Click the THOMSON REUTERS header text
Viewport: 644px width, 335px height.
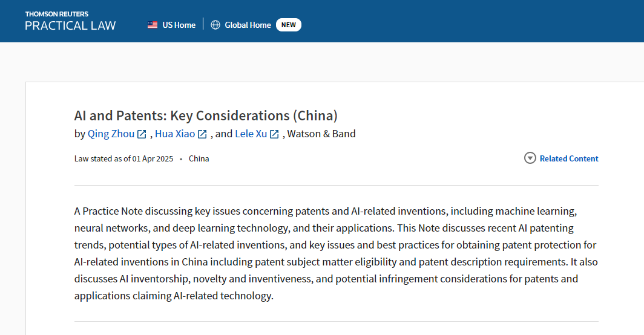[x=56, y=13]
